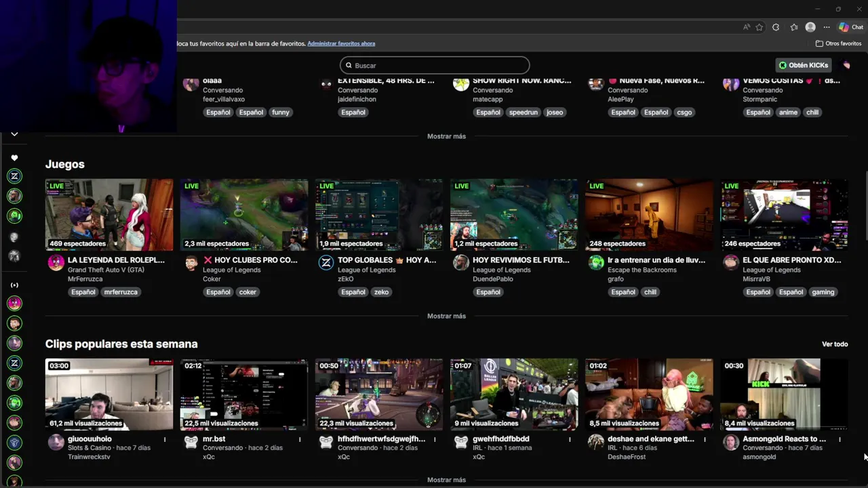Click the Stormpanic channel name

coord(762,99)
